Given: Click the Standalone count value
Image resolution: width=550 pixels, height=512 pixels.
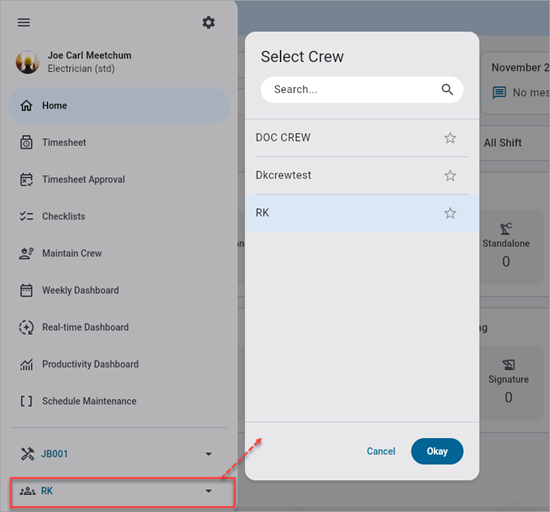Looking at the screenshot, I should (506, 262).
